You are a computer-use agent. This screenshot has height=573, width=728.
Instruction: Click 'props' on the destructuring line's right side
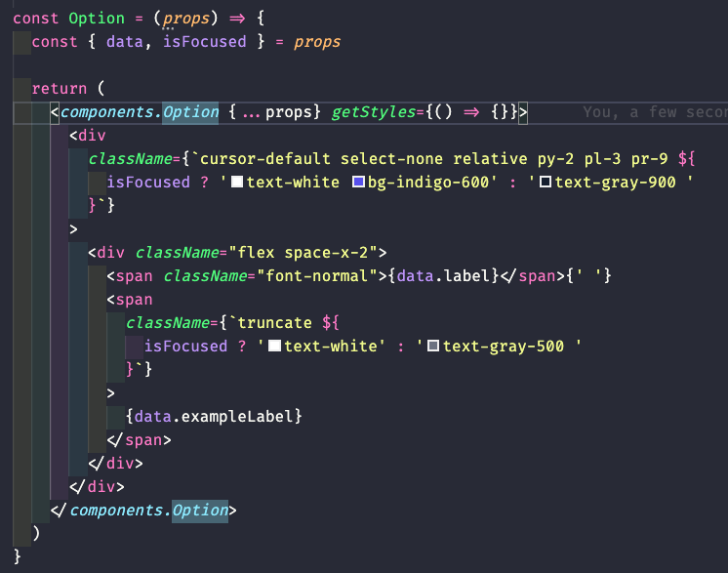[x=317, y=42]
